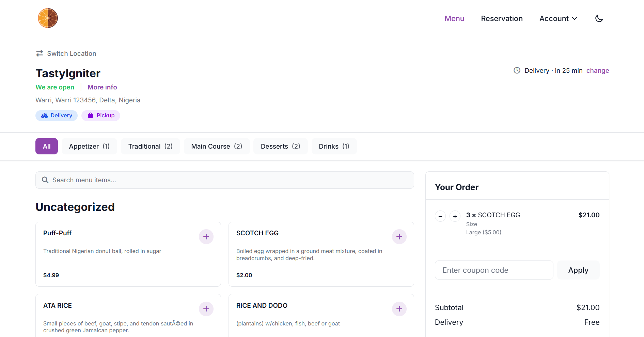Click the Switch Location swap arrows icon
The image size is (644, 337).
tap(40, 53)
